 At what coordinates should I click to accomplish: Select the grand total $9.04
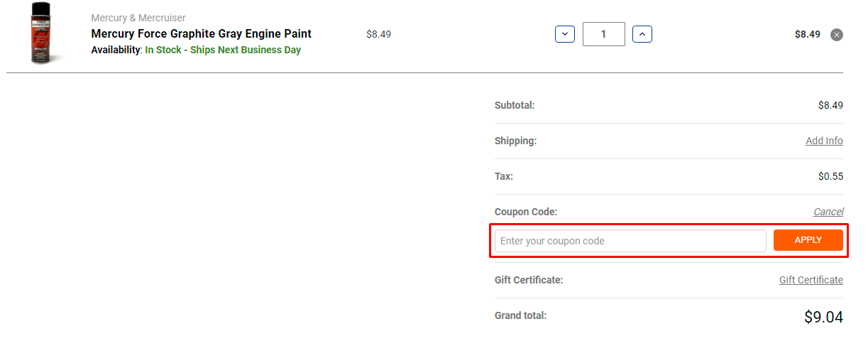click(823, 317)
